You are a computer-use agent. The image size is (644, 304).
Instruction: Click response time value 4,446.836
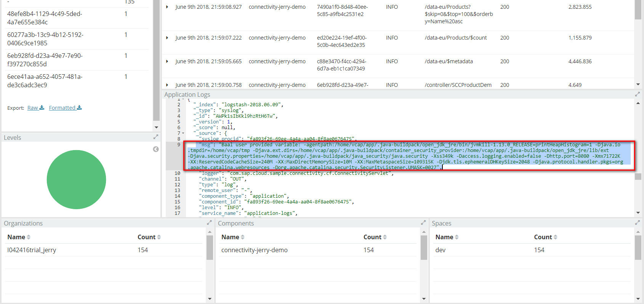coord(580,61)
